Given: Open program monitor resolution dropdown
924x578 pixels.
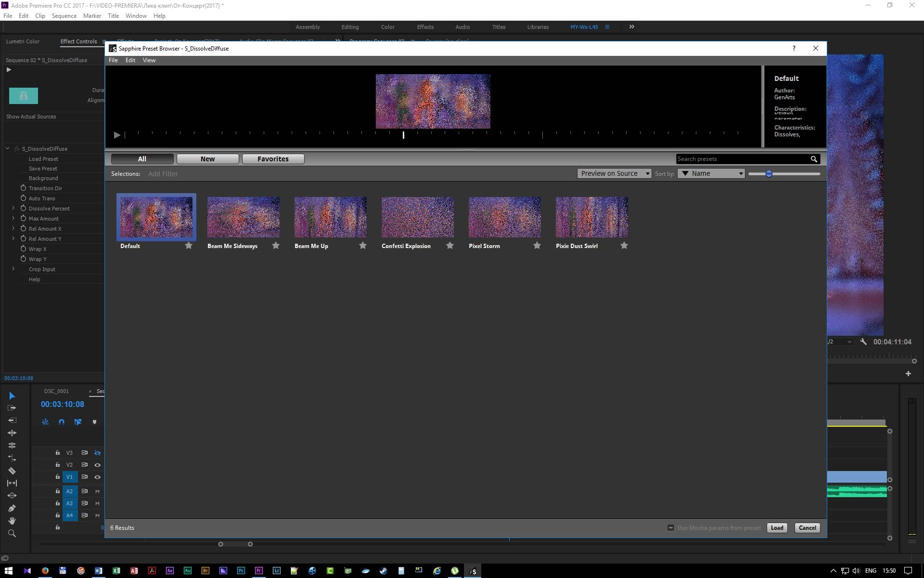Looking at the screenshot, I should click(x=840, y=342).
